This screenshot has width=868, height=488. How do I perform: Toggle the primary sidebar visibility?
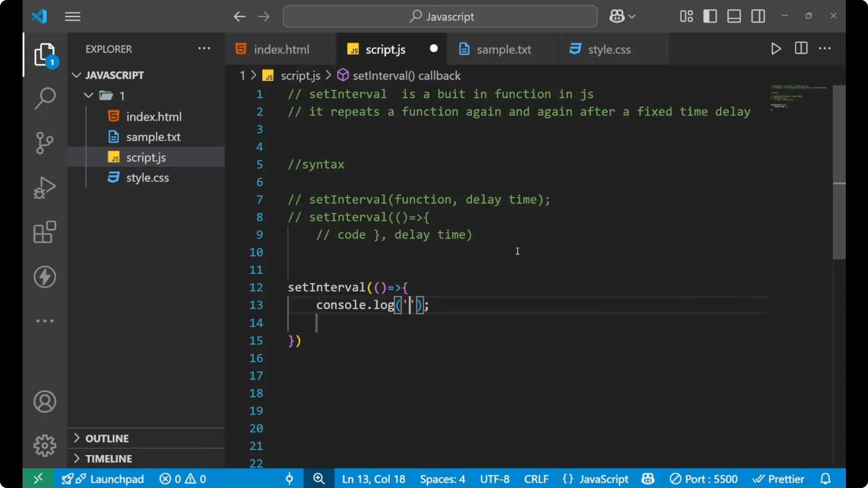(x=710, y=16)
